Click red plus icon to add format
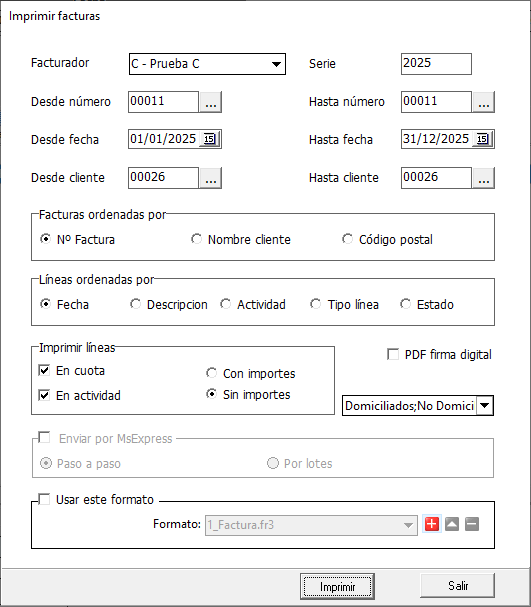This screenshot has width=531, height=607. pyautogui.click(x=432, y=524)
